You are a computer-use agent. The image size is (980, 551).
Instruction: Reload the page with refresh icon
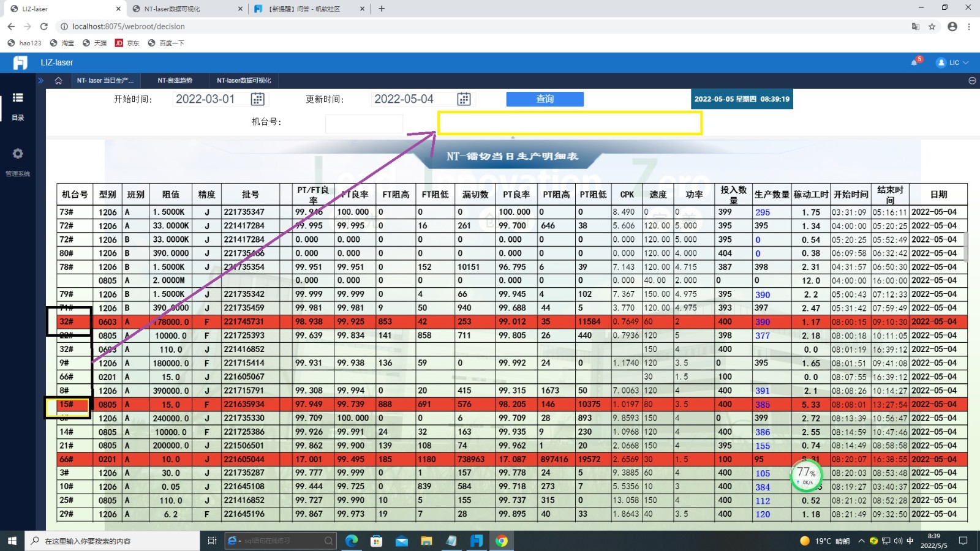click(43, 26)
